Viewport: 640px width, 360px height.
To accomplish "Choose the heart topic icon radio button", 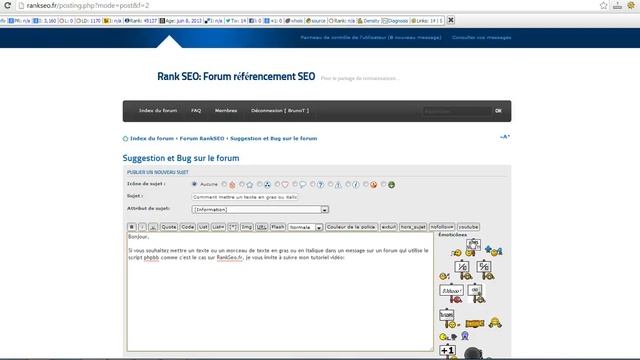I will pyautogui.click(x=277, y=184).
